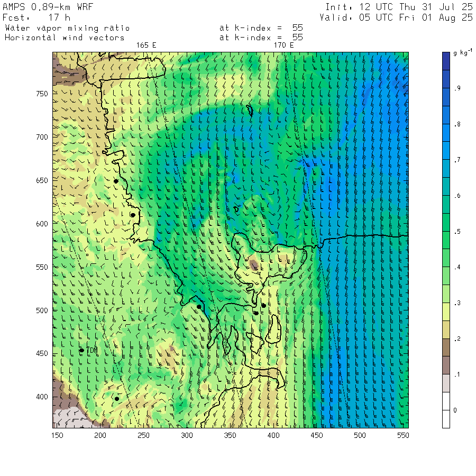This screenshot has width=476, height=476.
Task: Click the '.5' color bar label
Action: click(x=457, y=232)
